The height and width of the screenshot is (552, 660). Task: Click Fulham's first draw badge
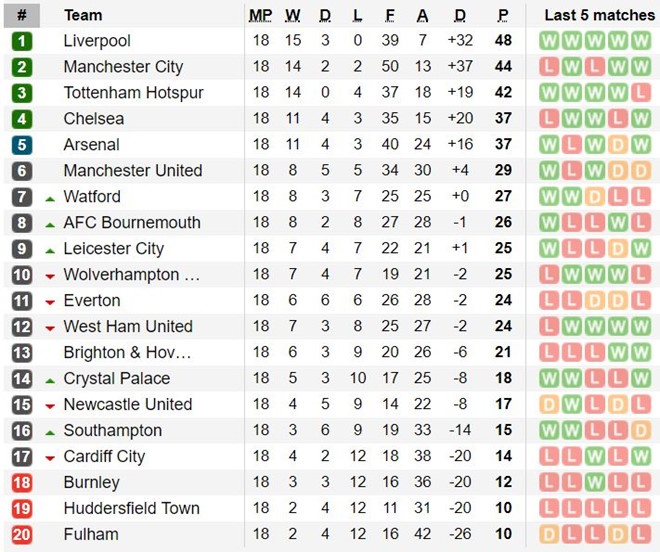[549, 535]
